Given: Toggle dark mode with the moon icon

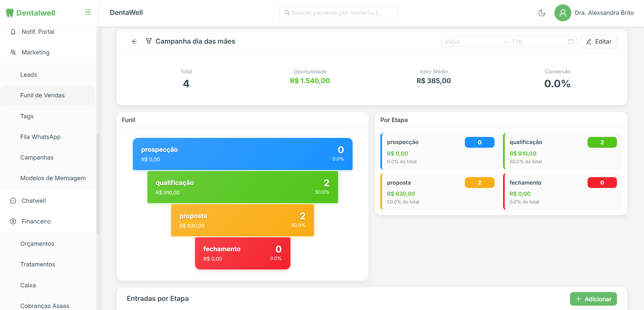Looking at the screenshot, I should (x=542, y=13).
